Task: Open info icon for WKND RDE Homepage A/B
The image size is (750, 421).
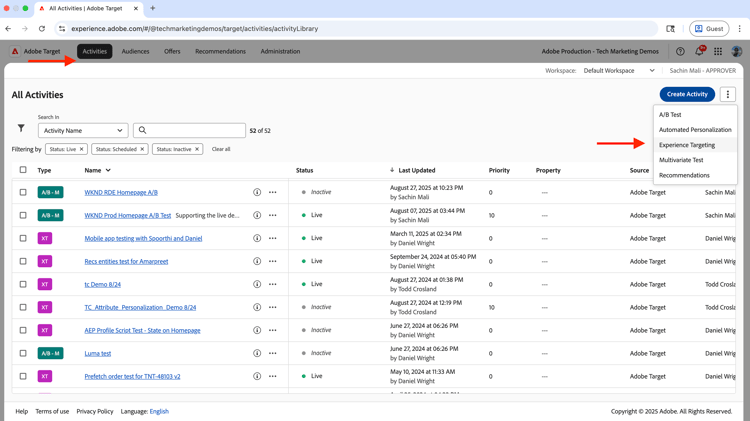Action: (257, 192)
